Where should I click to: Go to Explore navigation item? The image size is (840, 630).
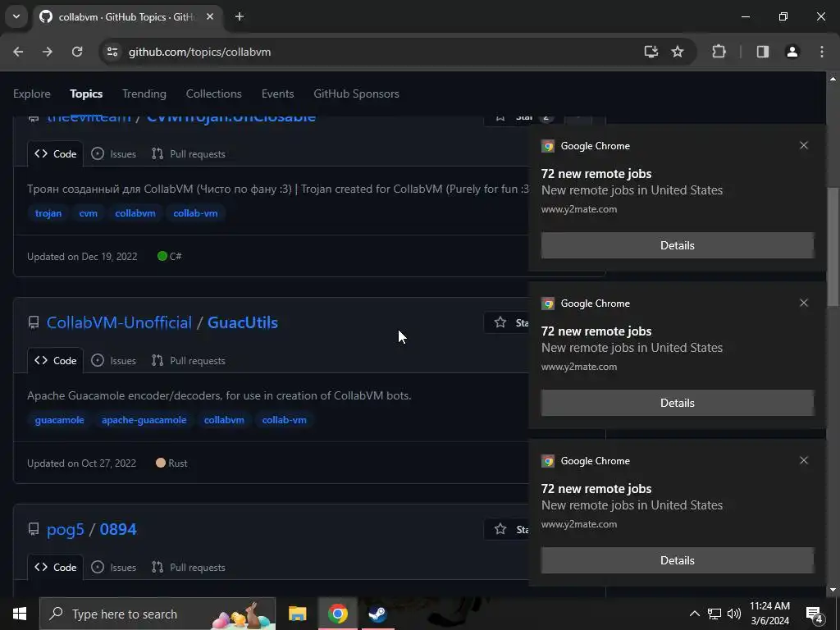(32, 94)
